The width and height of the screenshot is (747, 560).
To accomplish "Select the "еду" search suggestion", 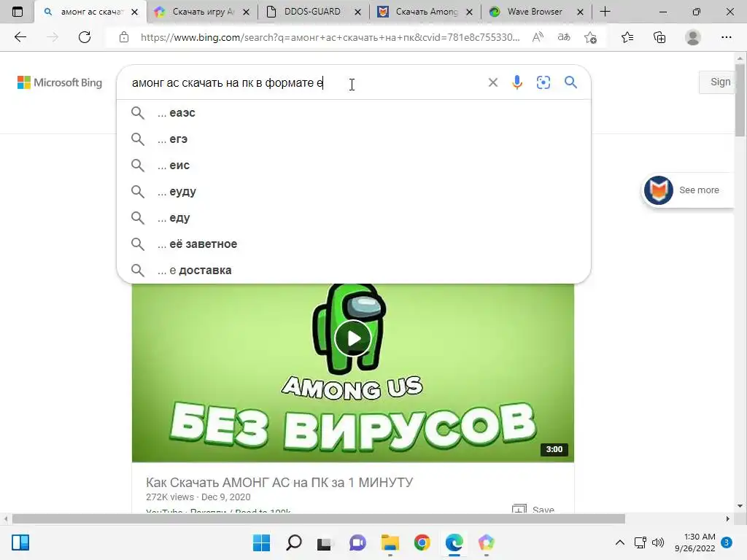I will [x=354, y=217].
